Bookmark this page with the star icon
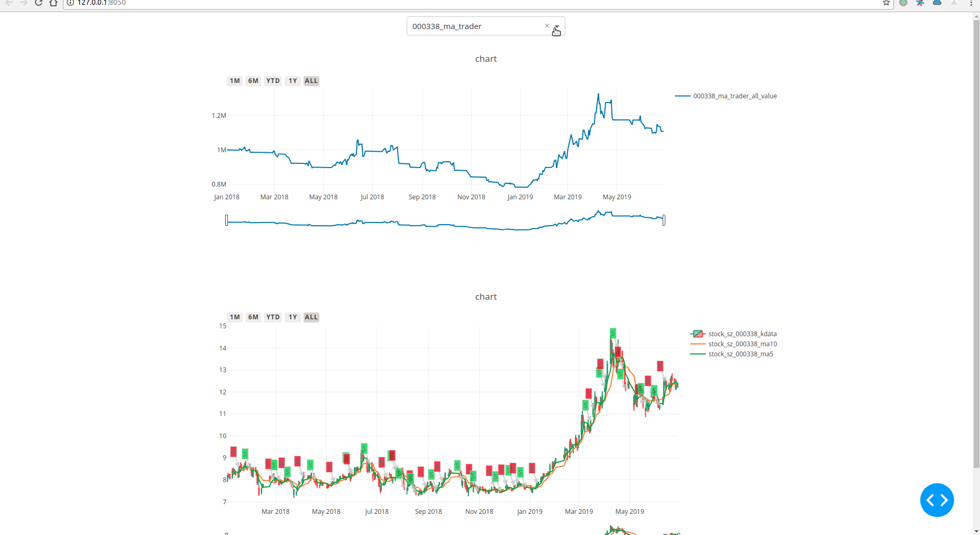 (886, 3)
